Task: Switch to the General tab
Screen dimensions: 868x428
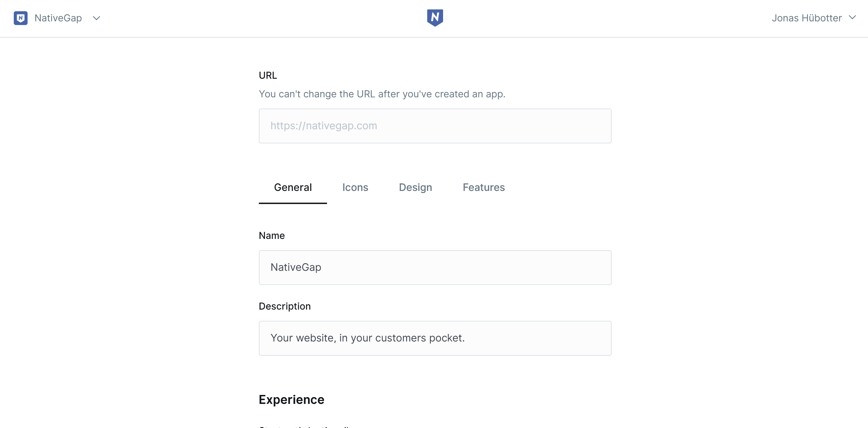Action: [x=292, y=187]
